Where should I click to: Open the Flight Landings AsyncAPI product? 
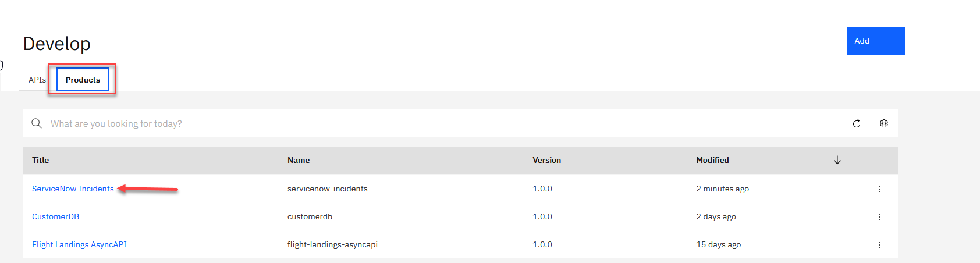pos(79,245)
